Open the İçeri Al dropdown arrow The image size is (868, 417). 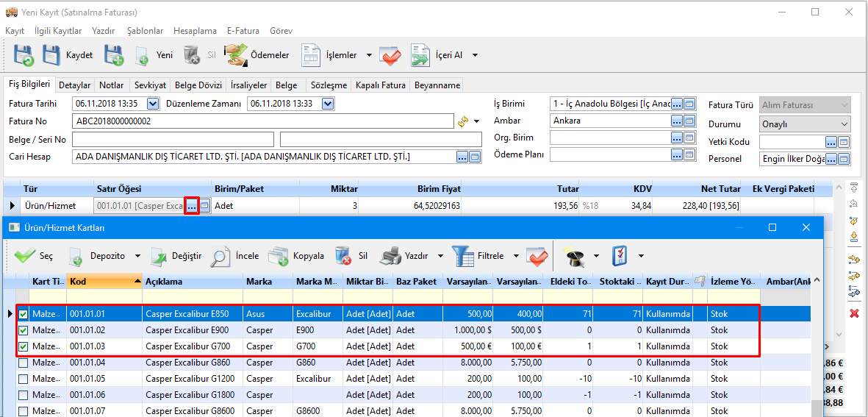coord(475,55)
